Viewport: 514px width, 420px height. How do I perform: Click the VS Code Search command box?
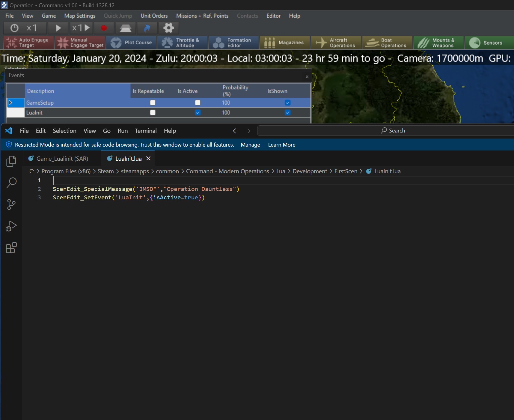pos(385,131)
